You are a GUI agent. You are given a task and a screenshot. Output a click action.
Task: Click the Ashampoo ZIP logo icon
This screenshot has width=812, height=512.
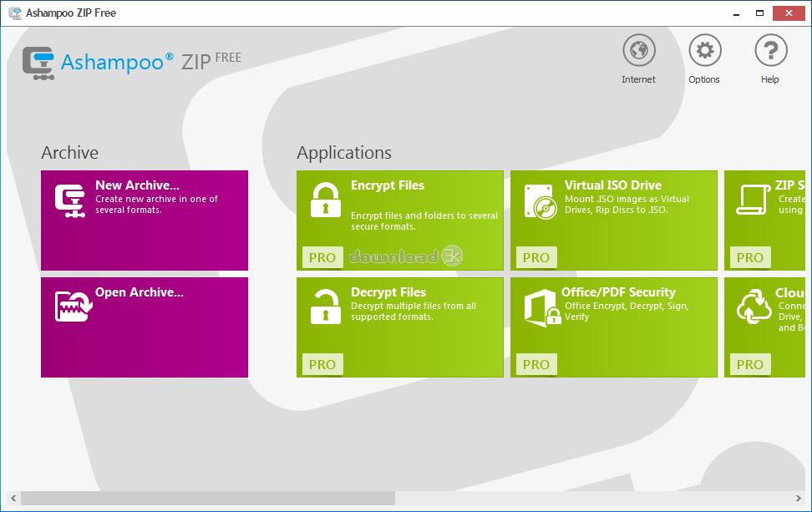click(x=38, y=63)
